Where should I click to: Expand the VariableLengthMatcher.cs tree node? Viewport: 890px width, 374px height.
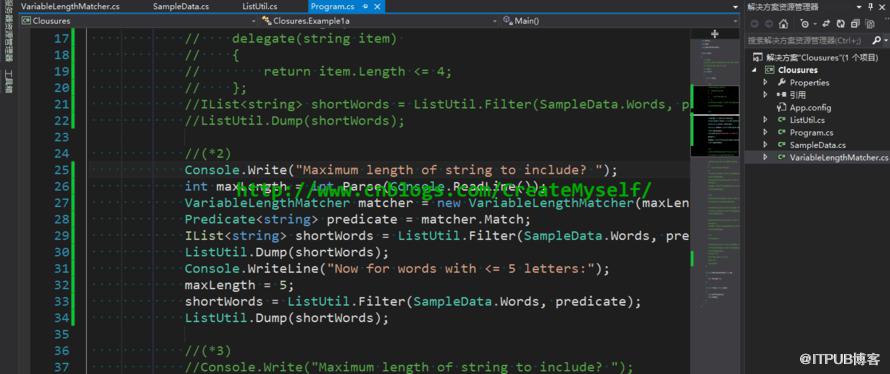point(765,157)
